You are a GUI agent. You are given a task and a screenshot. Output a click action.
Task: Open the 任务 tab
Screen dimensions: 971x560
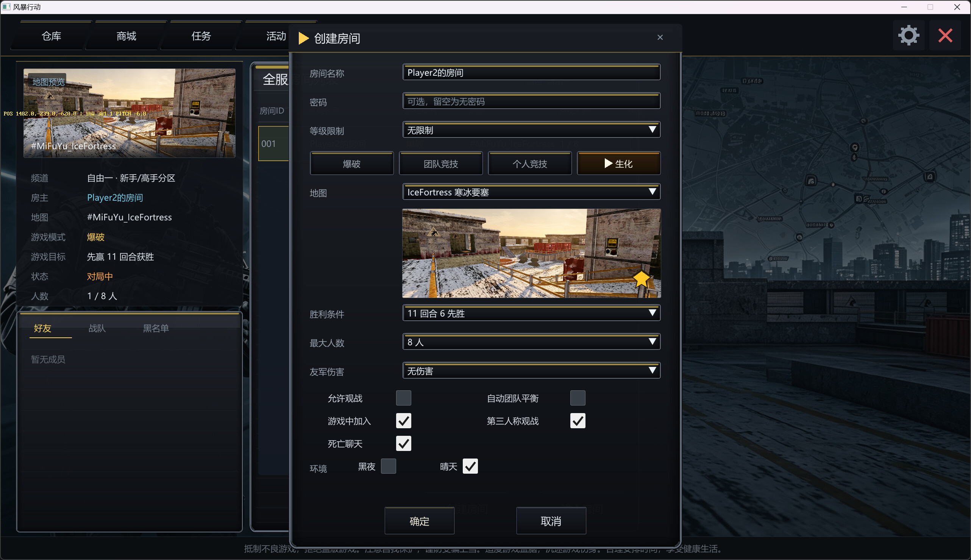pyautogui.click(x=201, y=36)
